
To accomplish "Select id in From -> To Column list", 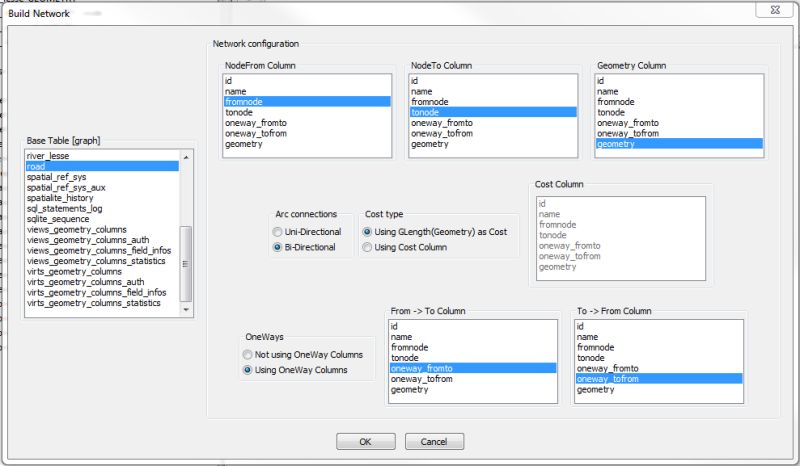I will pos(473,326).
